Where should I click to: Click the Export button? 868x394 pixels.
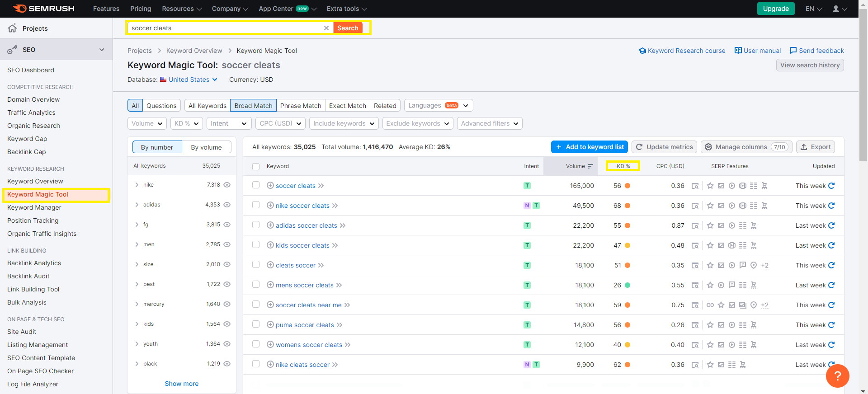tap(816, 147)
